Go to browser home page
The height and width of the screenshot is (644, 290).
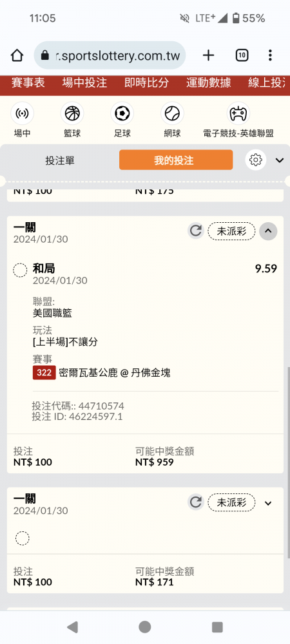(17, 55)
